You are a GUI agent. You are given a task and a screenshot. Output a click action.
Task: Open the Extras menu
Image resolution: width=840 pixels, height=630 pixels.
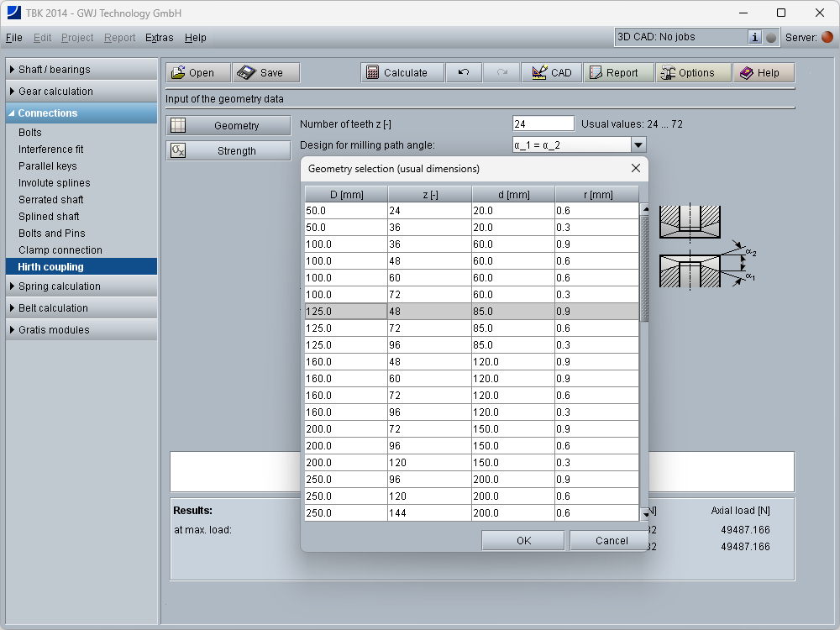[159, 38]
